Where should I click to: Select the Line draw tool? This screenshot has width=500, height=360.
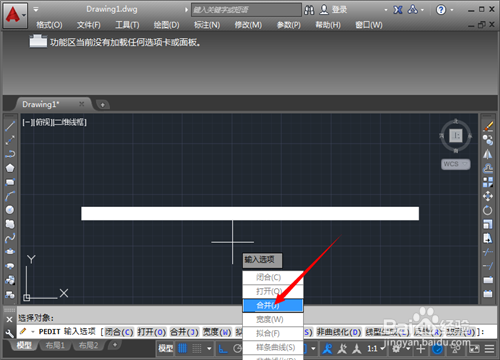[10, 126]
